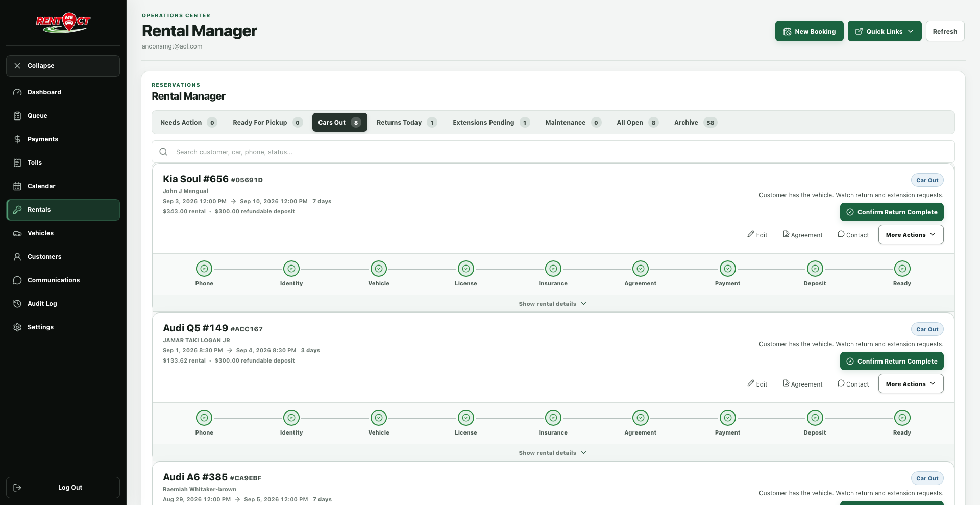Click the Customers person icon
The image size is (980, 505).
[17, 257]
